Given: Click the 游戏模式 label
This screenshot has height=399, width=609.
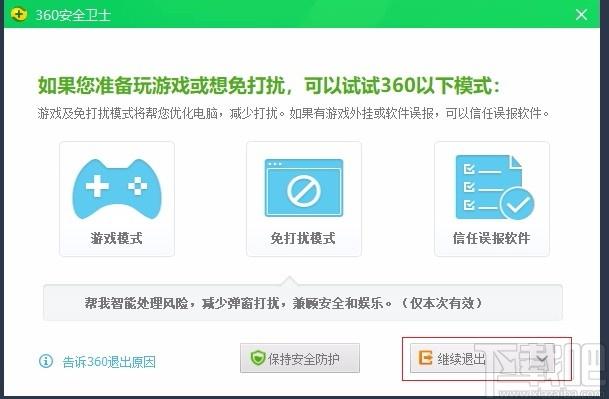Looking at the screenshot, I should (x=117, y=238).
